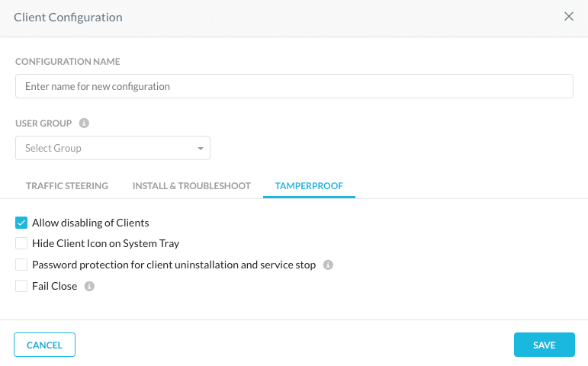Click the 'Fail Close' label text
Image resolution: width=588 pixels, height=366 pixels.
click(55, 286)
